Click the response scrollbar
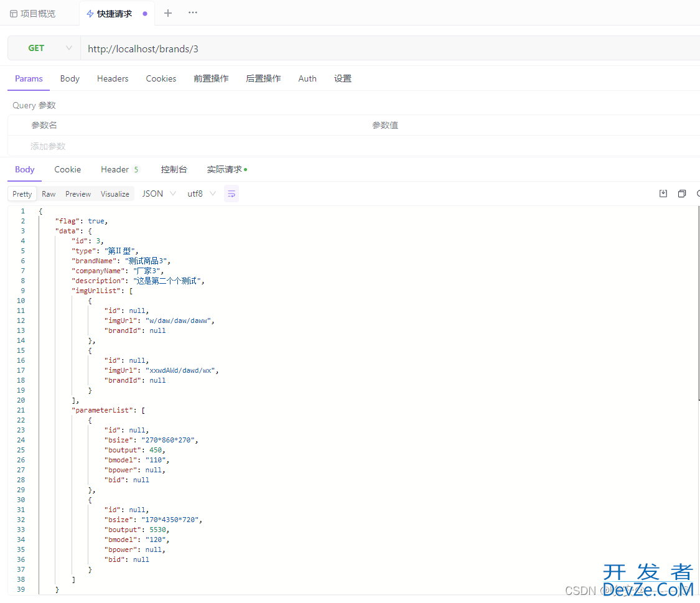Image resolution: width=700 pixels, height=603 pixels. point(699,304)
